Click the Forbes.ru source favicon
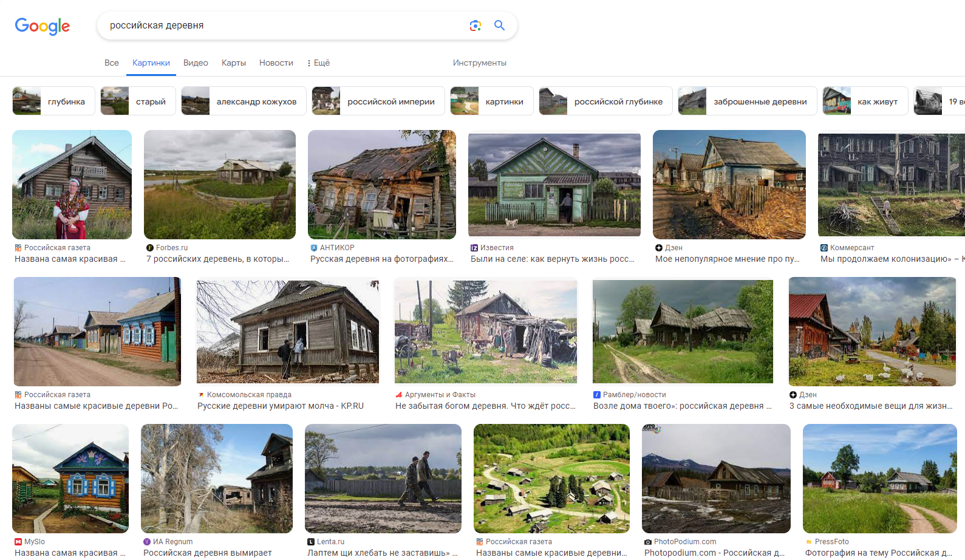Image resolution: width=965 pixels, height=560 pixels. pos(150,248)
